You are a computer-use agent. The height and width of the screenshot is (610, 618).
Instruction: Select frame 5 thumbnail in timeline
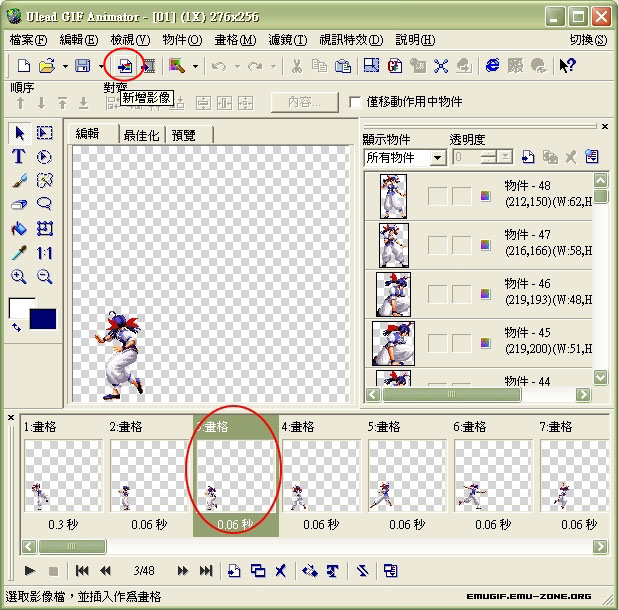tap(407, 476)
